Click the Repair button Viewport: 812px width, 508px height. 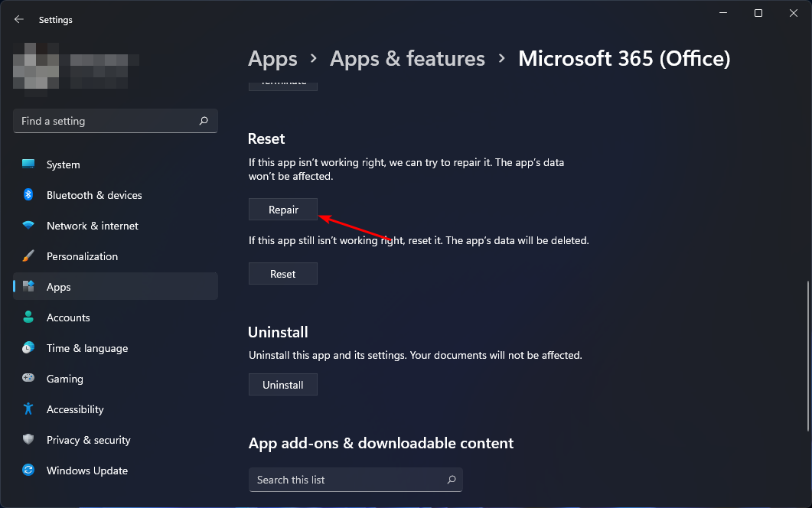pos(282,209)
